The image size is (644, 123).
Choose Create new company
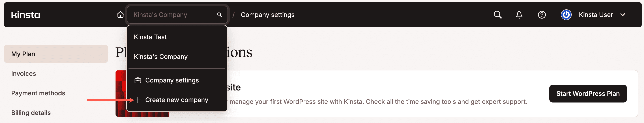coord(176,100)
